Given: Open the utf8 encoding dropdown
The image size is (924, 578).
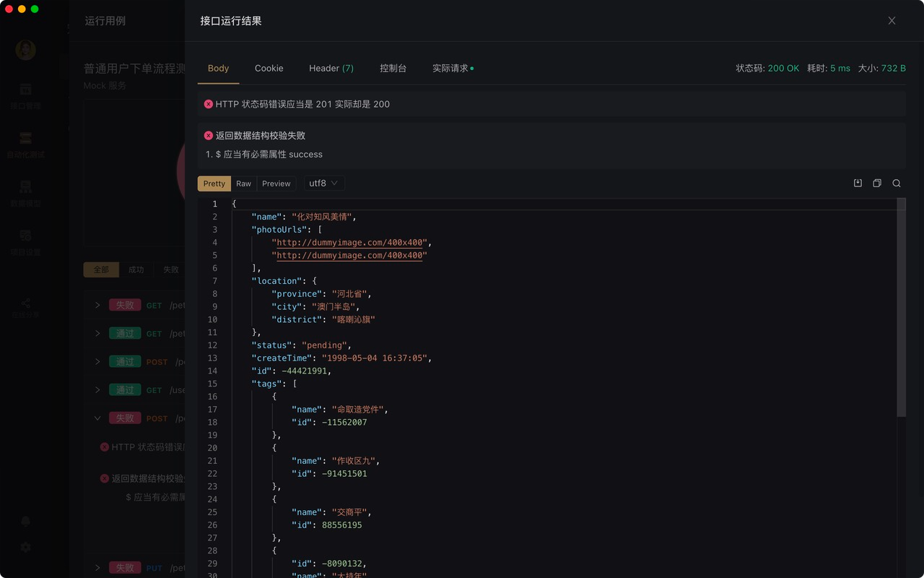Looking at the screenshot, I should pyautogui.click(x=323, y=184).
